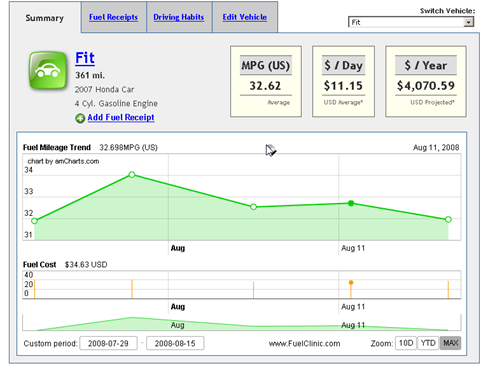The height and width of the screenshot is (366, 488).
Task: Set chart zoom to MAX
Action: 450,343
